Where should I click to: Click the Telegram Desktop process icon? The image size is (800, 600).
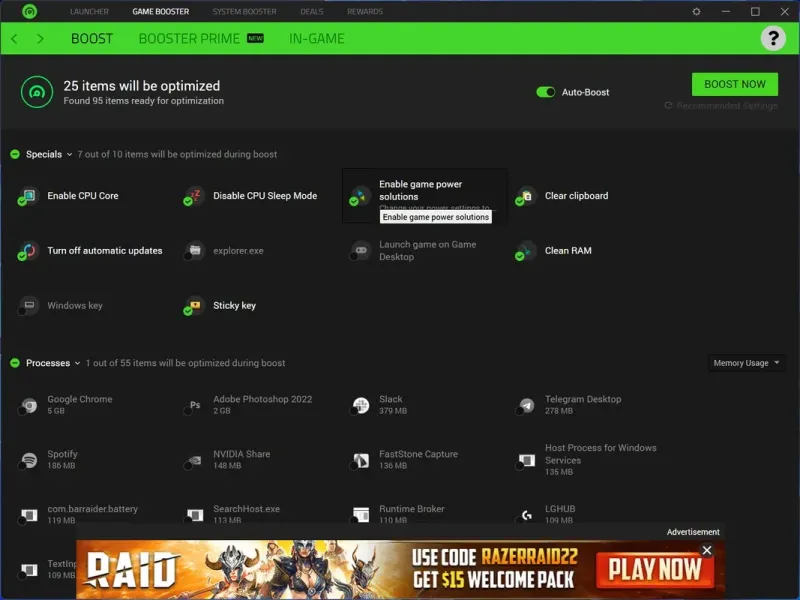click(525, 405)
